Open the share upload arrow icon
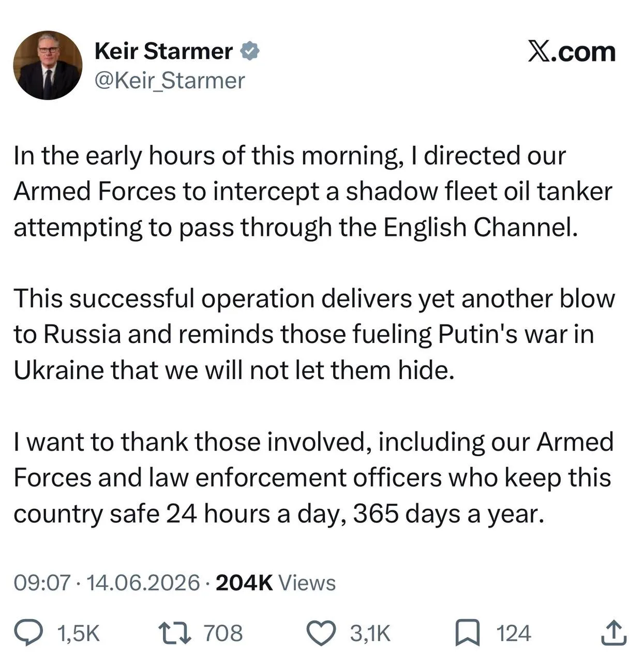The height and width of the screenshot is (662, 644). point(615,633)
